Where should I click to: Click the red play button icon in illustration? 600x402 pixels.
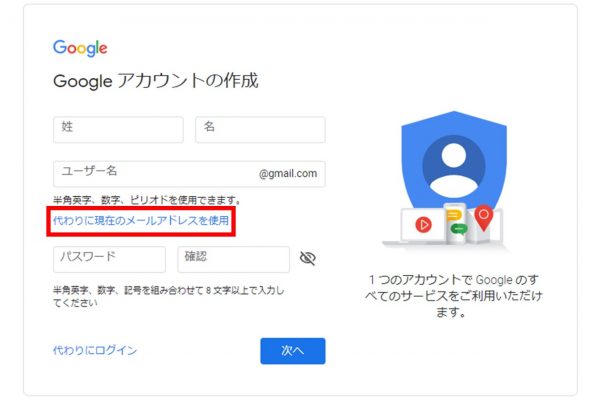coord(423,225)
